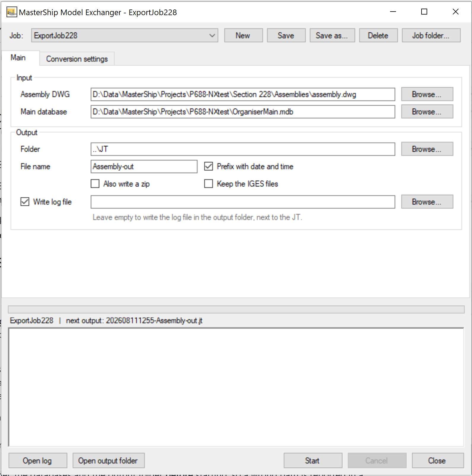Click the Save as... button
The image size is (472, 476).
click(332, 36)
